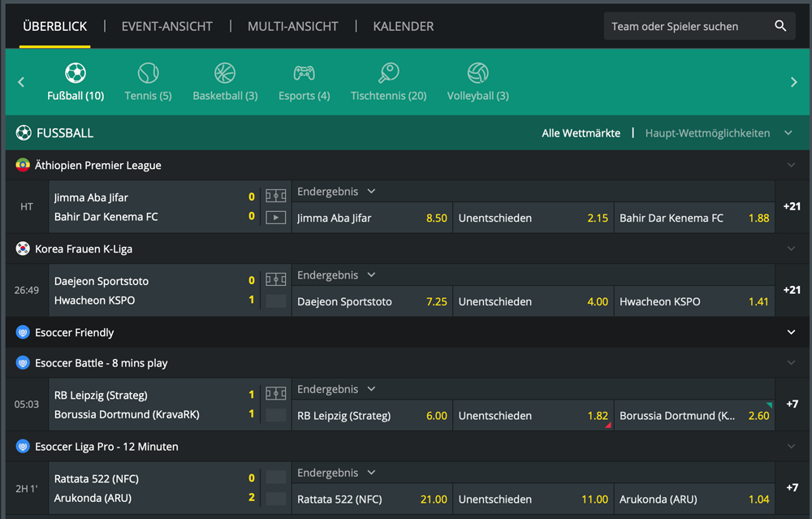Open Endergebnis dropdown for Jimma Aba Jifar match
Image resolution: width=812 pixels, height=519 pixels.
click(x=336, y=191)
